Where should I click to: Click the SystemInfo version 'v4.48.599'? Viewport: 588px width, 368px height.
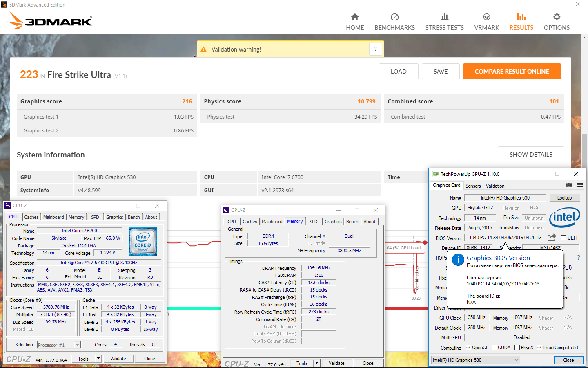(89, 190)
